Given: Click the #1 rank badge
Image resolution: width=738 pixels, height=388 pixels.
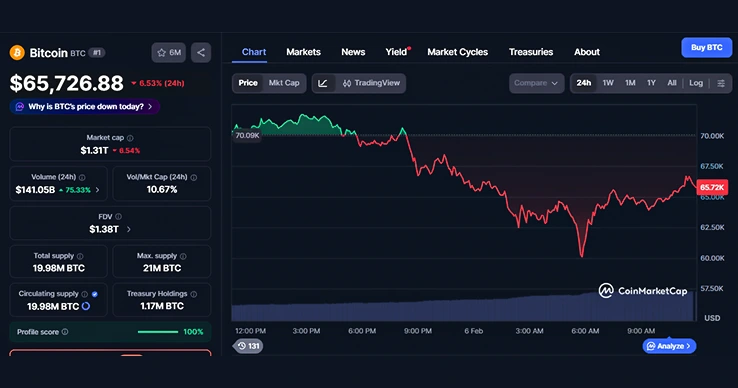Looking at the screenshot, I should (x=96, y=53).
